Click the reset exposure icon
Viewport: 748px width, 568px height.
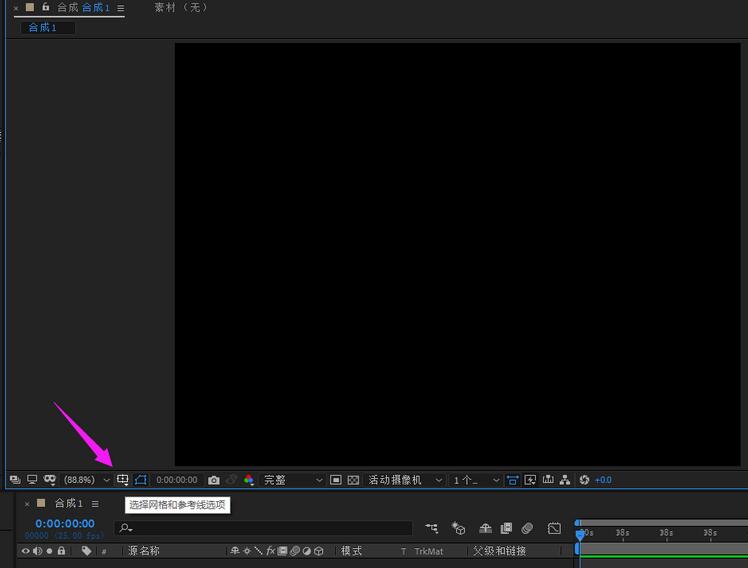(584, 480)
